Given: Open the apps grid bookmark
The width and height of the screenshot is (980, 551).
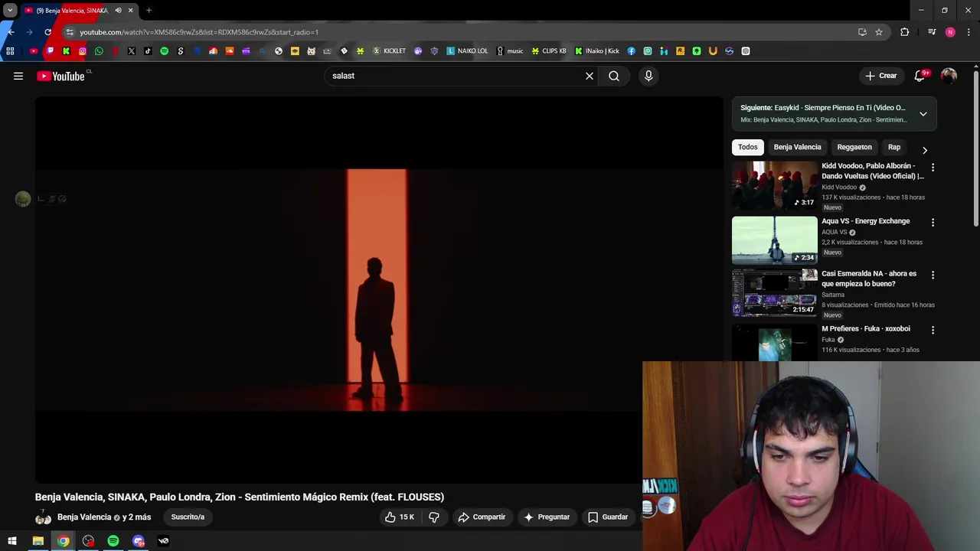Looking at the screenshot, I should 10,51.
